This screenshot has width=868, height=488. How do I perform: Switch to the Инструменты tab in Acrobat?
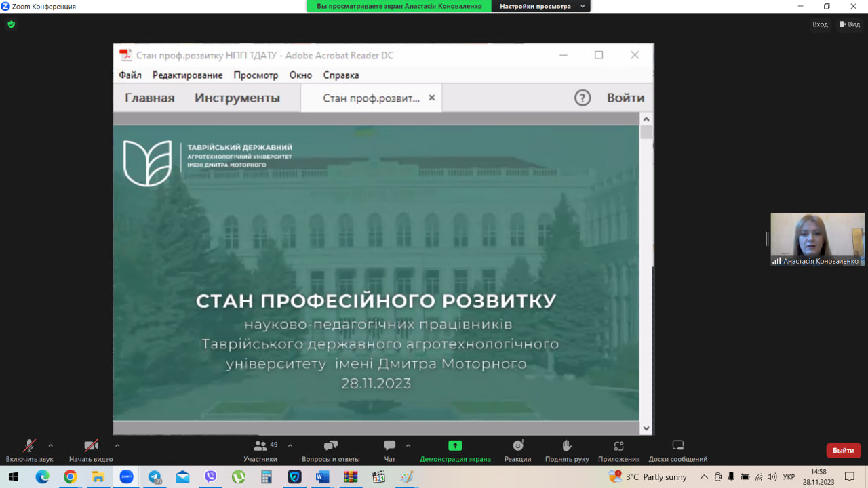(237, 98)
